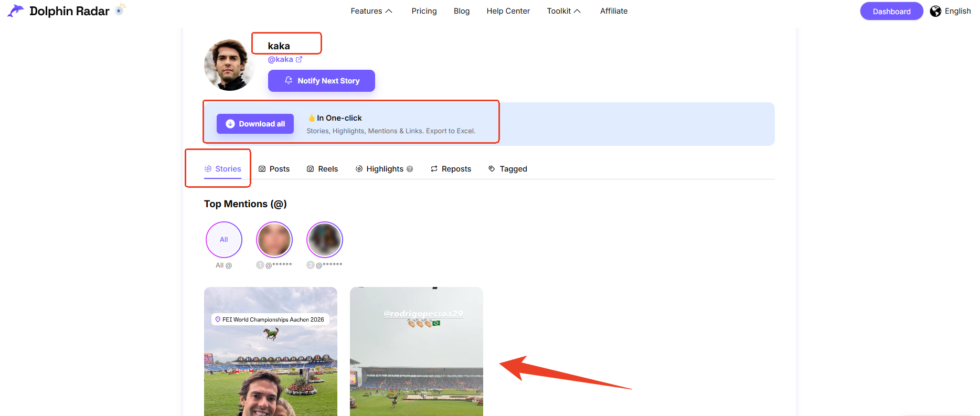Screen dimensions: 980x416
Task: Click the globe language icon
Action: pyautogui.click(x=935, y=11)
